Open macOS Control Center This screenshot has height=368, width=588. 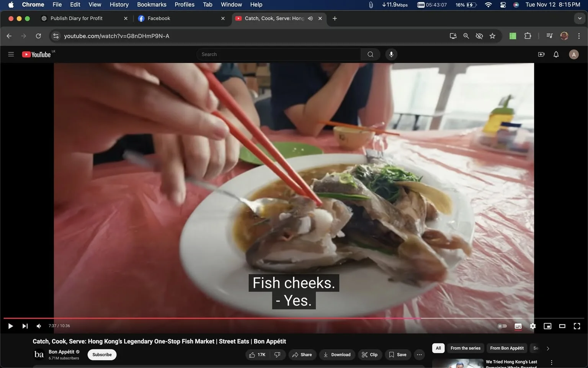pyautogui.click(x=503, y=5)
